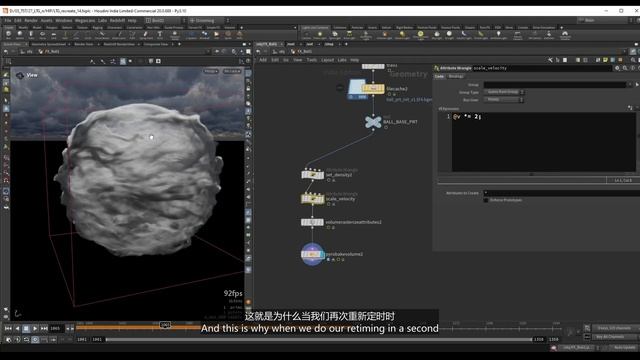Toggle Auto Update at bottom right
Screen dimensions: 640x360
click(x=624, y=348)
